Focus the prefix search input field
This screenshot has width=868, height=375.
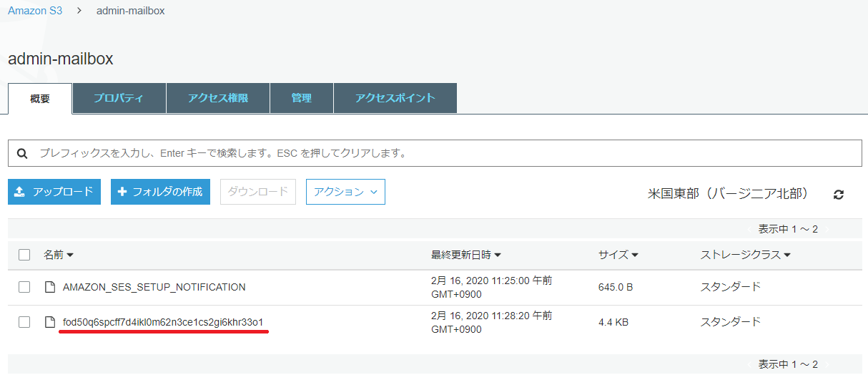(x=435, y=153)
